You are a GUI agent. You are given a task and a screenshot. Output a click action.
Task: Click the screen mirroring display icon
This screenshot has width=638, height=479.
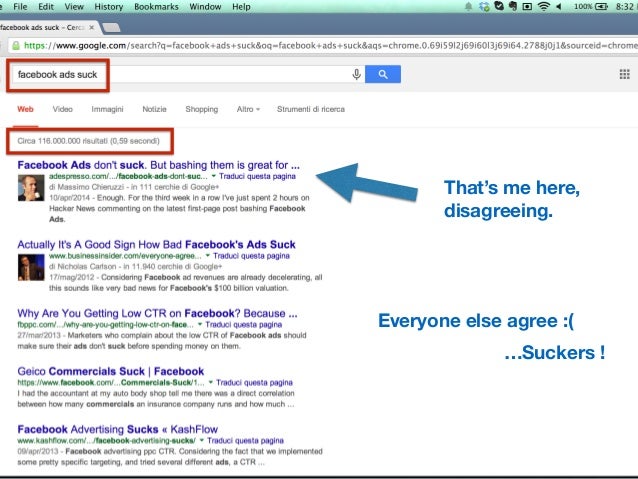(527, 6)
